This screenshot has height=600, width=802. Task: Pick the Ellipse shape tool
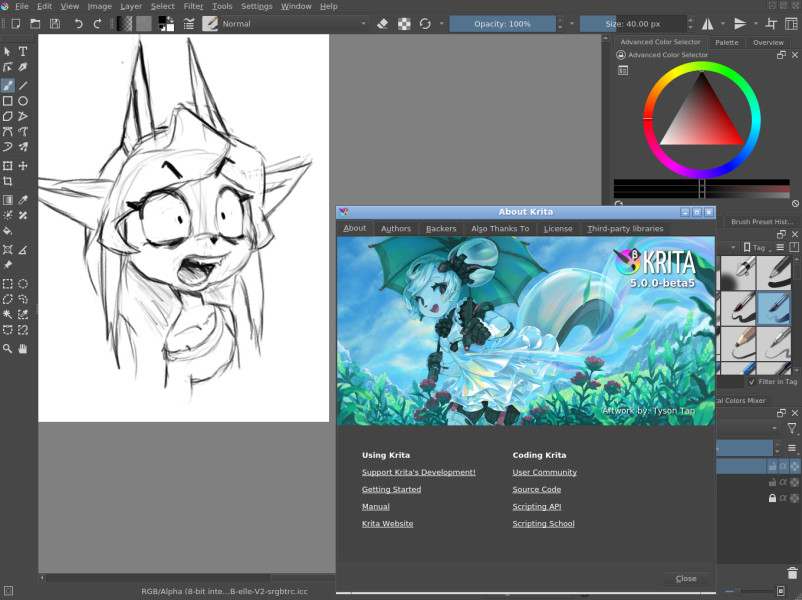[23, 101]
